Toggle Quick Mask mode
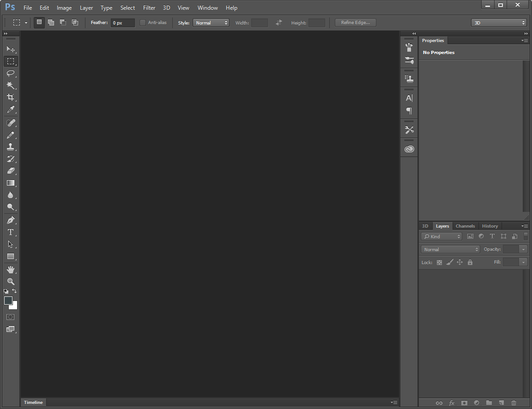Image resolution: width=532 pixels, height=409 pixels. click(x=11, y=317)
